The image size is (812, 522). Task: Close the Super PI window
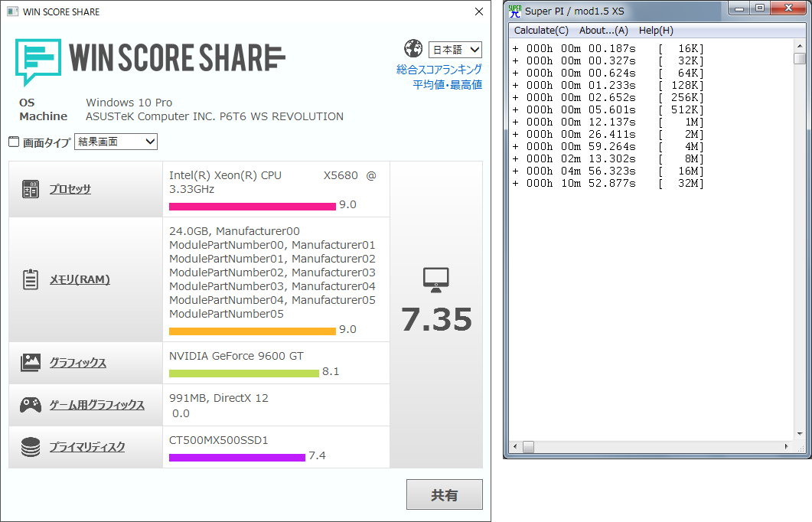[789, 8]
